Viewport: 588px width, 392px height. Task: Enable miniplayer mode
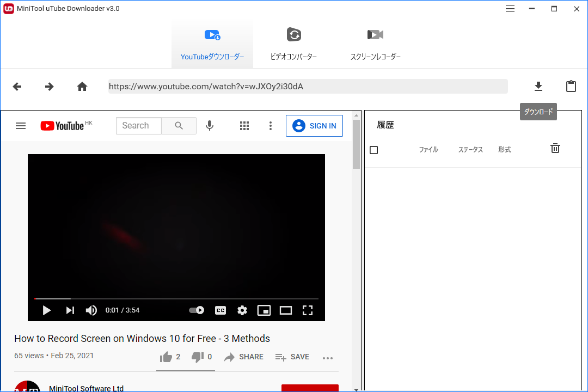(x=264, y=310)
